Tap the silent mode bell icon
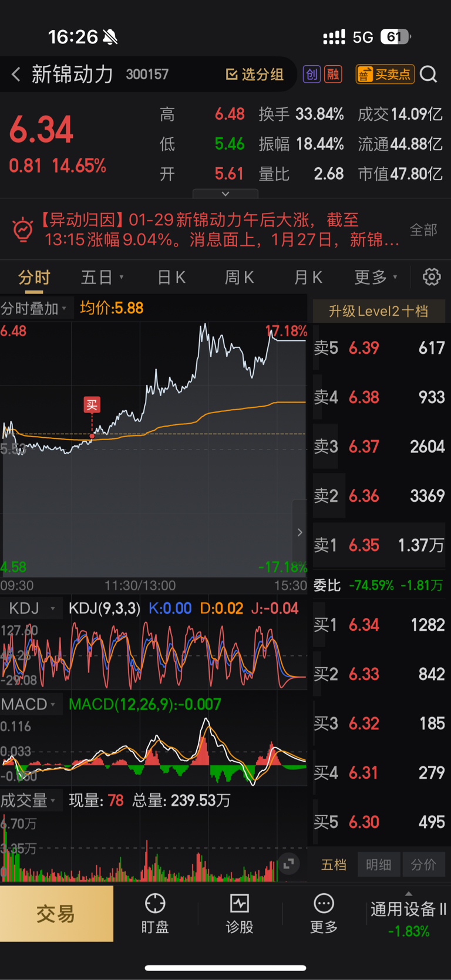Screen dimensions: 451x980 point(110,38)
